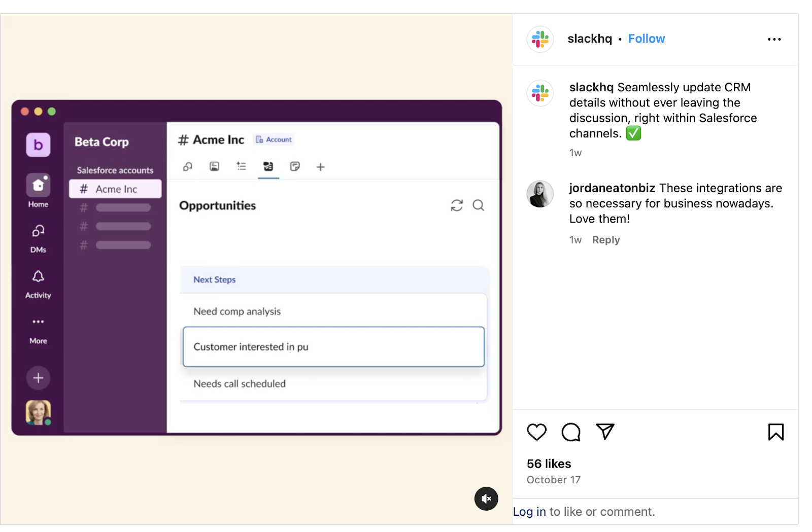This screenshot has height=532, width=812.
Task: Click slackhq username in the caption
Action: point(591,87)
